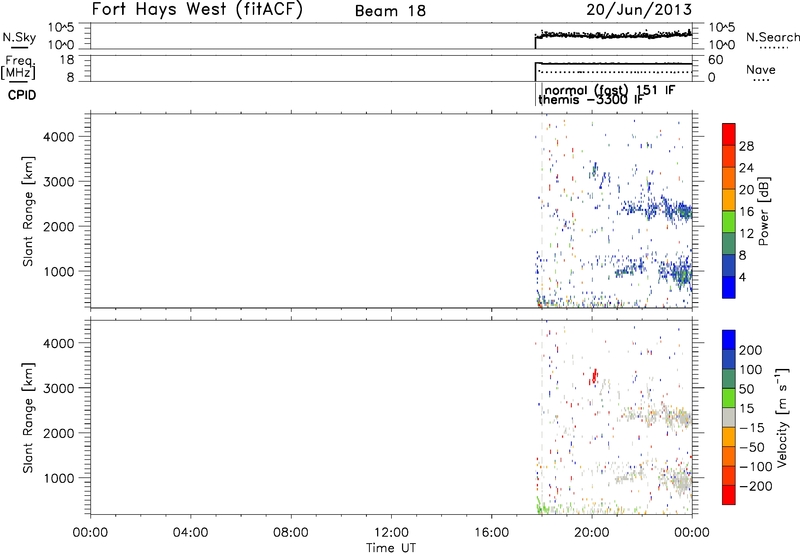Click the '18' tick on frequency axis

(x=66, y=60)
